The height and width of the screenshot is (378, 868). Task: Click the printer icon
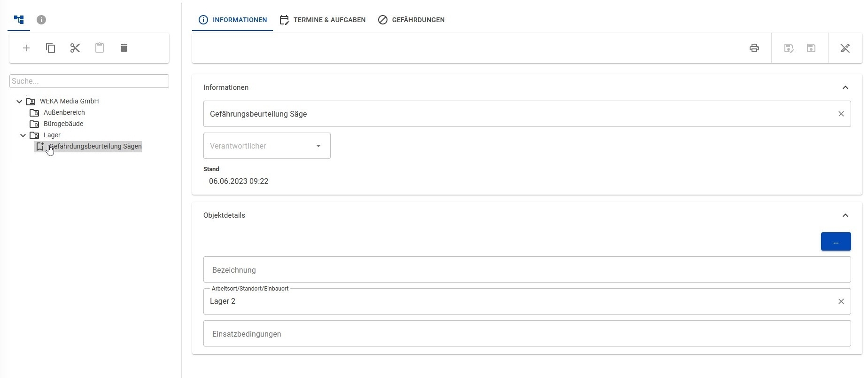click(x=754, y=48)
